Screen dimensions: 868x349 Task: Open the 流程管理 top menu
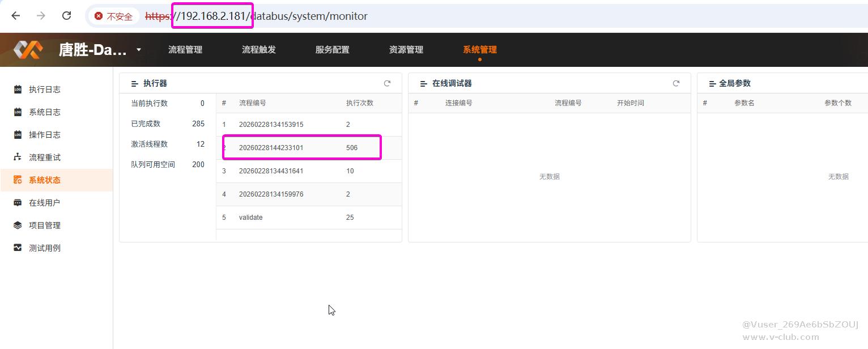point(185,50)
